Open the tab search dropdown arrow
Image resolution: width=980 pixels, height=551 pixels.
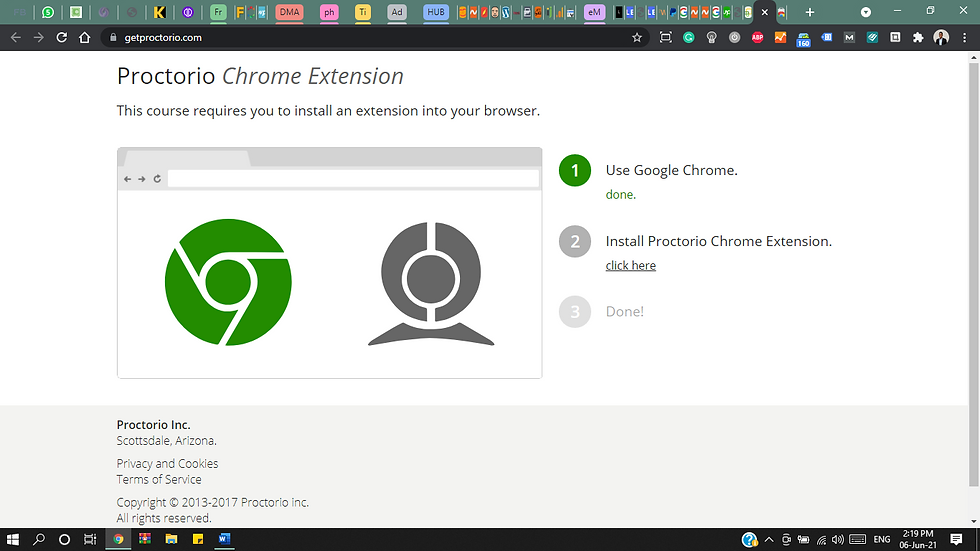[866, 12]
